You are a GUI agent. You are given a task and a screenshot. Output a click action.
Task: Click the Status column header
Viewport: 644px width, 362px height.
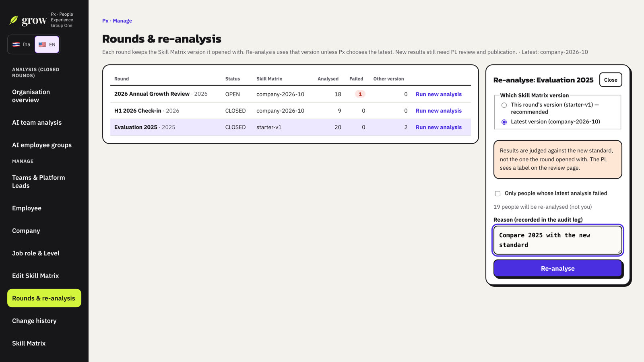(232, 79)
